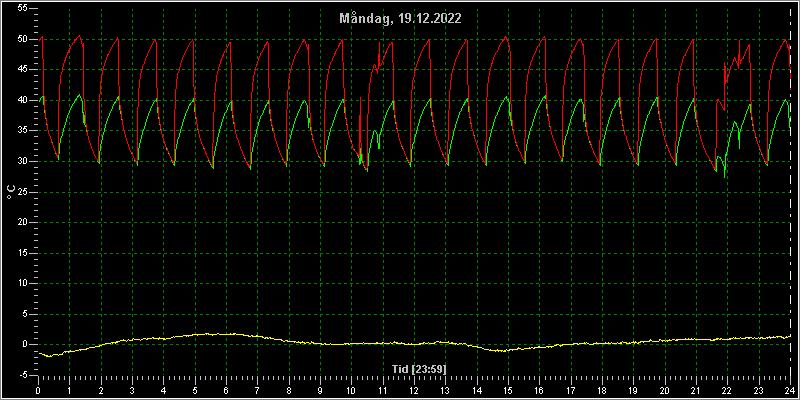800x400 pixels.
Task: Click hour 24 on the time axis
Action: click(x=790, y=391)
